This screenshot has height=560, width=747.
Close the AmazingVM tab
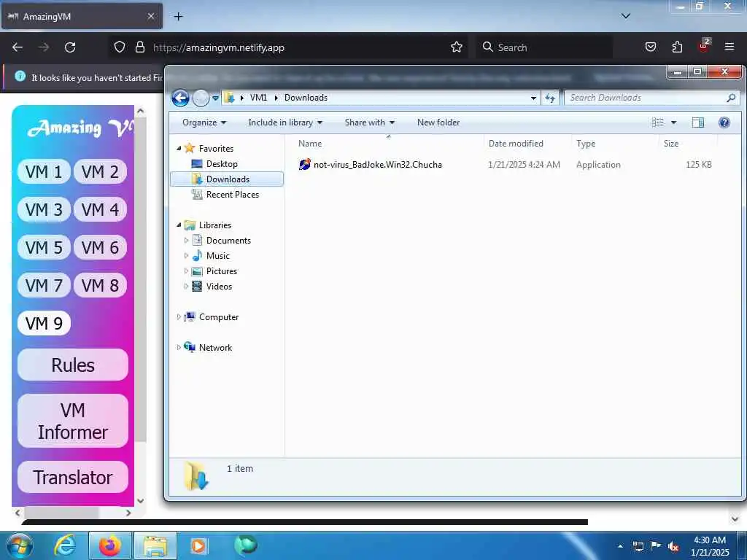(x=151, y=16)
